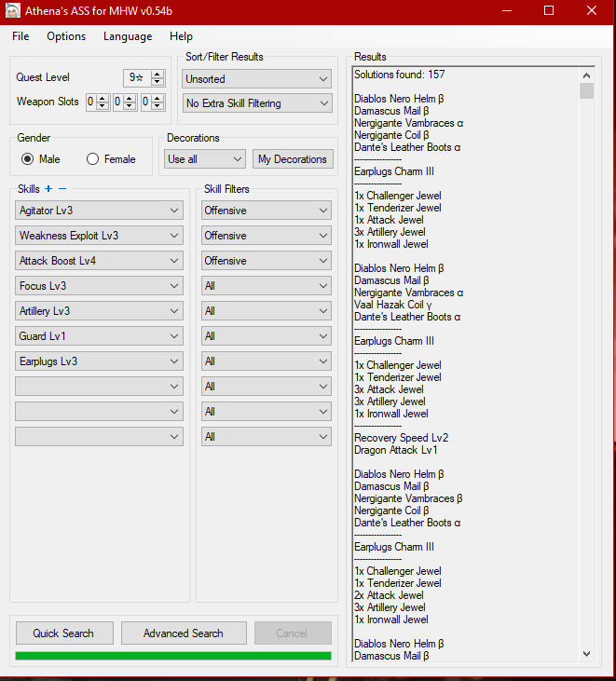Click 'Solutions found: 157' text in results

tap(399, 75)
